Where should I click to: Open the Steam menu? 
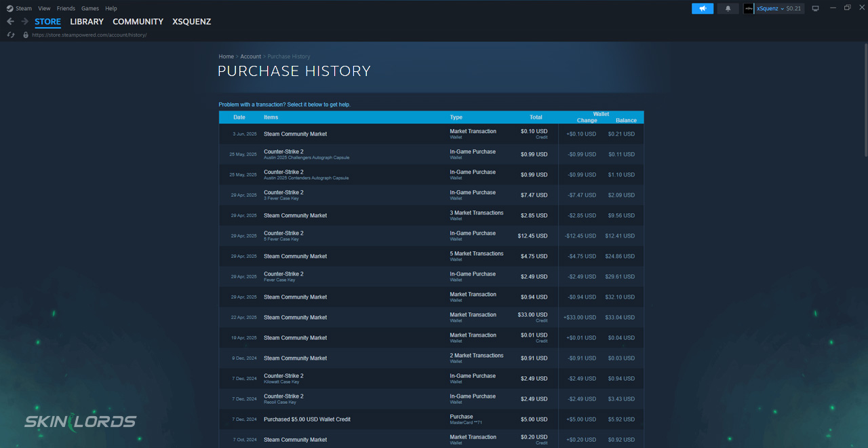(24, 8)
